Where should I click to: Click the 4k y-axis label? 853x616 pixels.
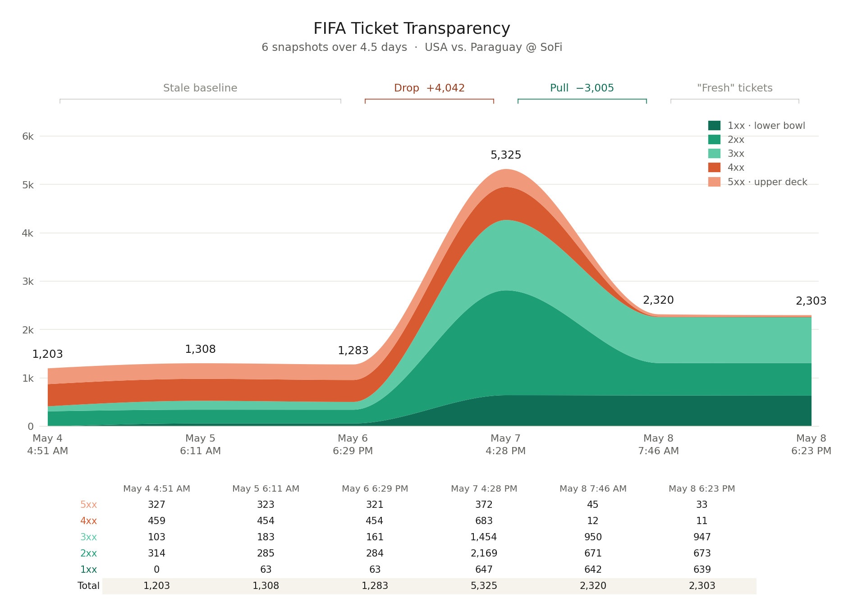click(x=28, y=233)
